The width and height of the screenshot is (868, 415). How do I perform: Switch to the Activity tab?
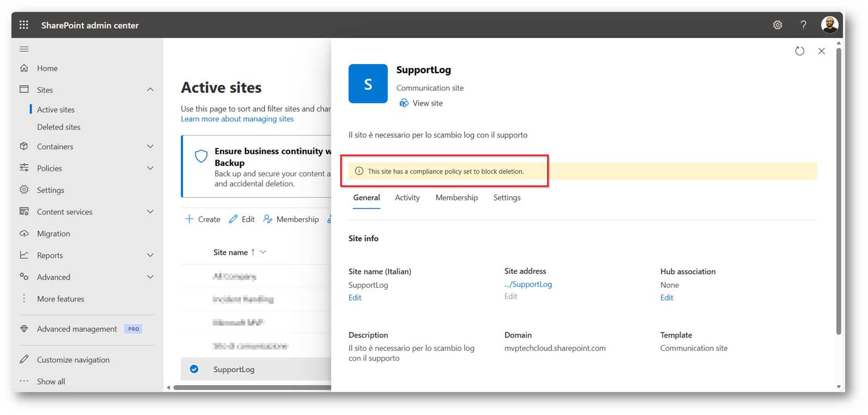click(x=407, y=198)
